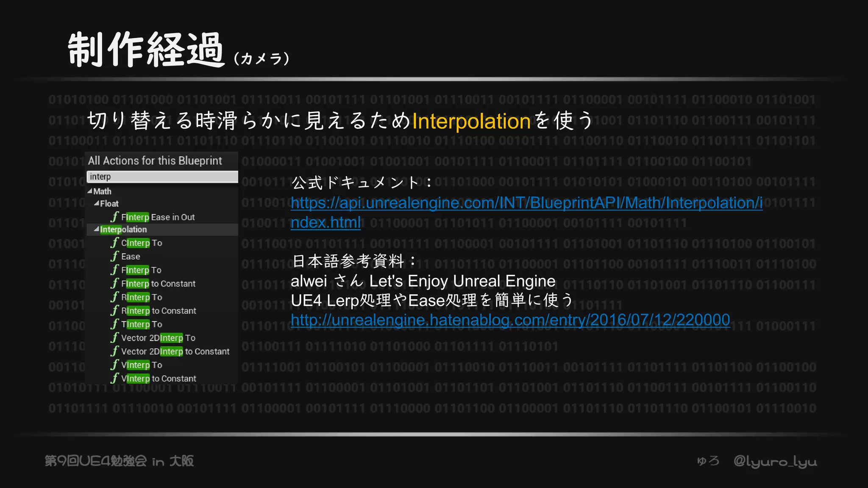Open the hatenablog Lerp and Ease article link
This screenshot has height=488, width=868.
(510, 320)
